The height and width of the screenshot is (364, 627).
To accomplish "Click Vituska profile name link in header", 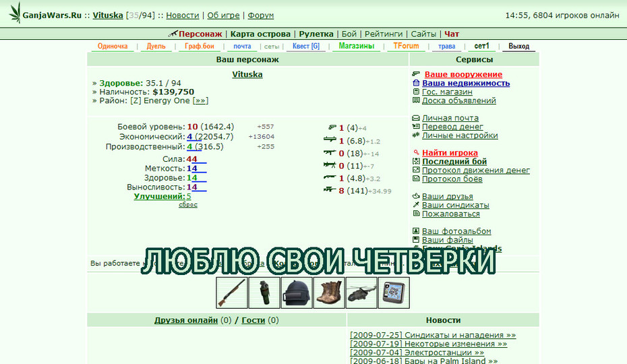I will tap(108, 16).
